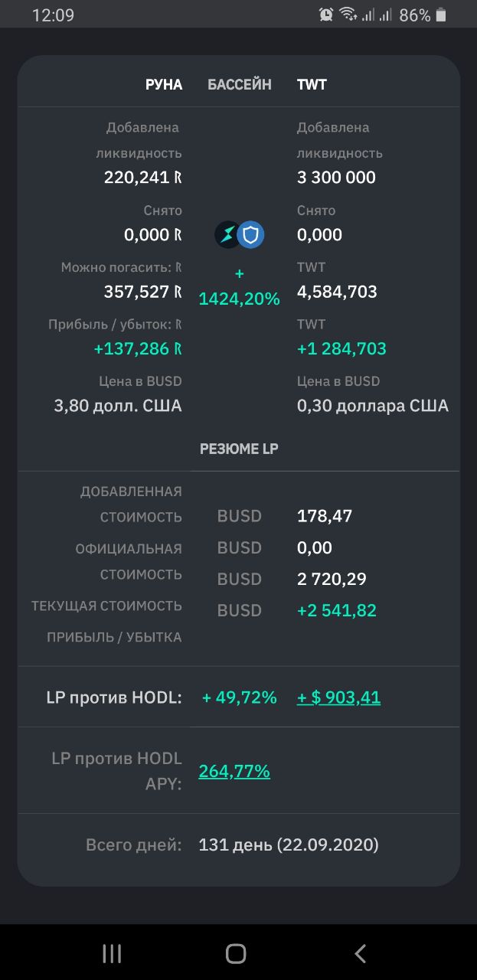Tap the THORChain RUNE pool icon

[x=227, y=235]
